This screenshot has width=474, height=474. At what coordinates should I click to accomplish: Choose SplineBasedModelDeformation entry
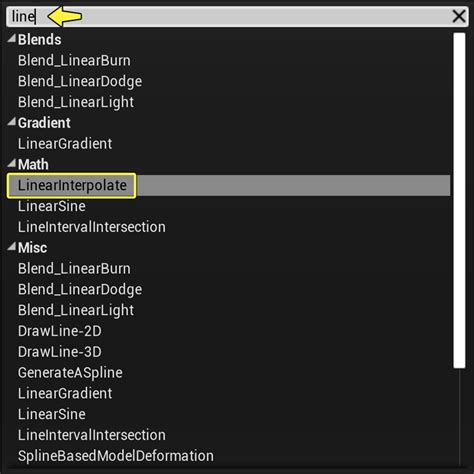click(116, 456)
